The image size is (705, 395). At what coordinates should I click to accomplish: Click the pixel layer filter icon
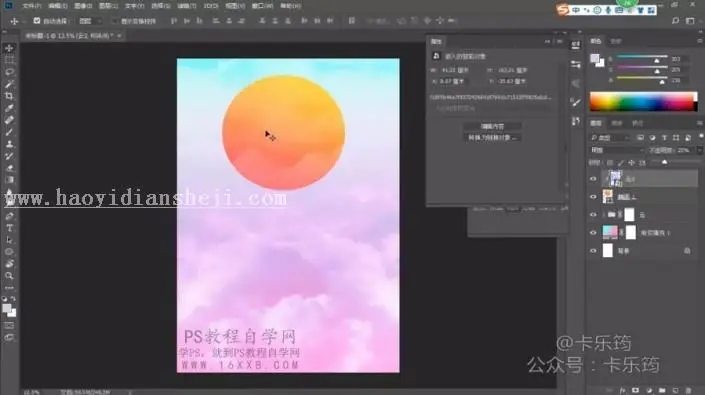640,138
